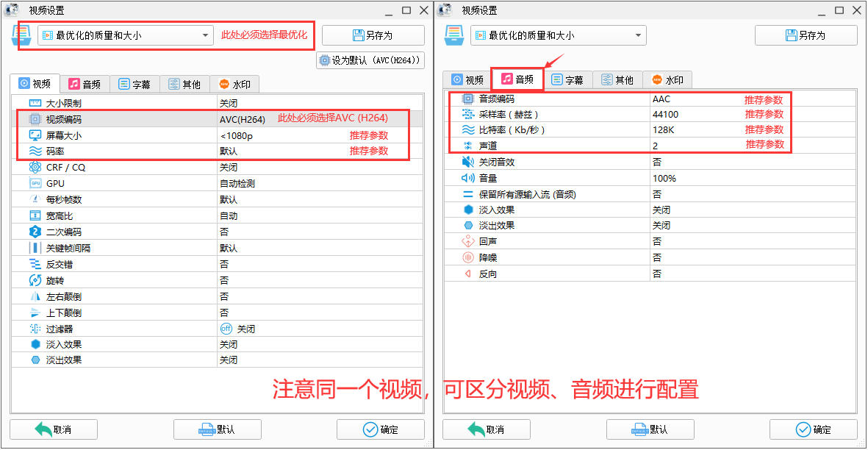Click the 关闭音效 muted speaker icon
The image size is (868, 450).
tap(468, 162)
